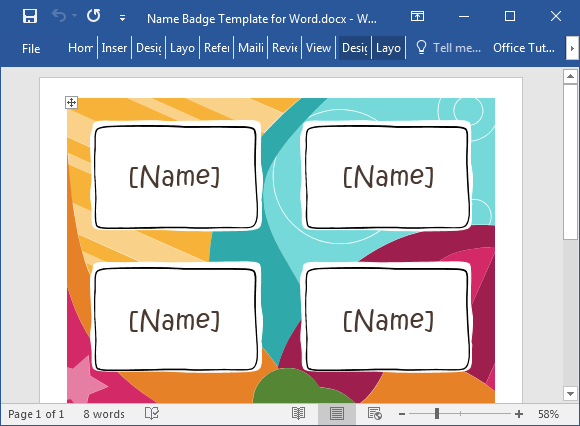Click the vertical scrollbar thumb
The width and height of the screenshot is (580, 426).
[x=570, y=162]
